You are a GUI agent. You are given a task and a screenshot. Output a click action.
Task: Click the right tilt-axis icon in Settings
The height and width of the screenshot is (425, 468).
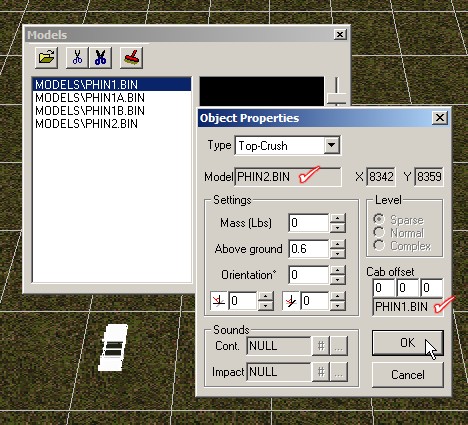click(290, 301)
